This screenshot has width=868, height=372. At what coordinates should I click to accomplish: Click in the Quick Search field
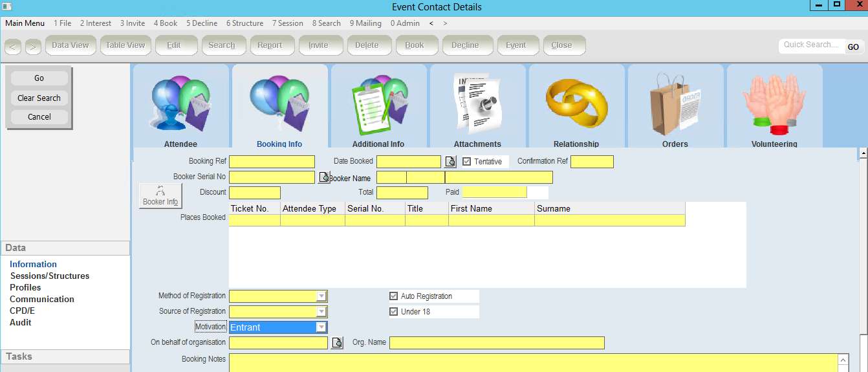(810, 45)
